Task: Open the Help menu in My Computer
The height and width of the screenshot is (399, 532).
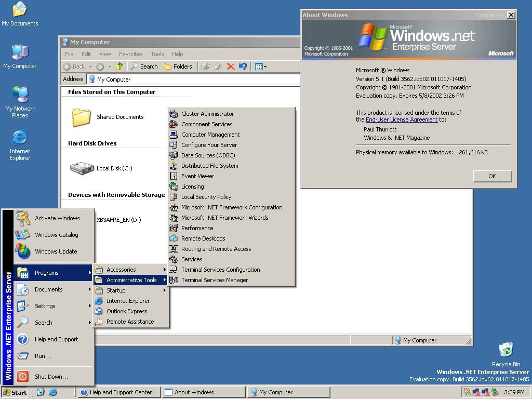Action: [x=177, y=54]
